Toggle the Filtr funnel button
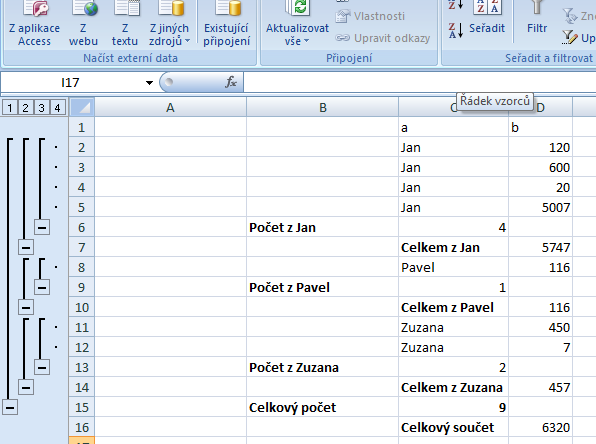This screenshot has height=444, width=596. click(537, 19)
